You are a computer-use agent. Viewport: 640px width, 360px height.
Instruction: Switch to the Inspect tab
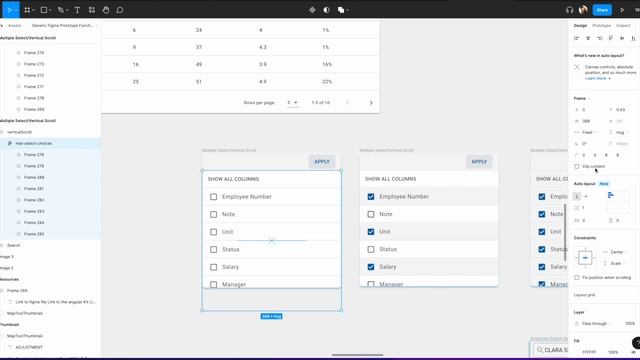click(x=623, y=26)
